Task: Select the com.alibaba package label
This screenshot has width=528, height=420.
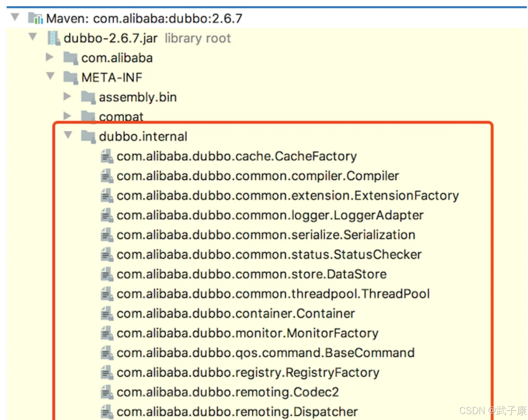Action: point(117,58)
